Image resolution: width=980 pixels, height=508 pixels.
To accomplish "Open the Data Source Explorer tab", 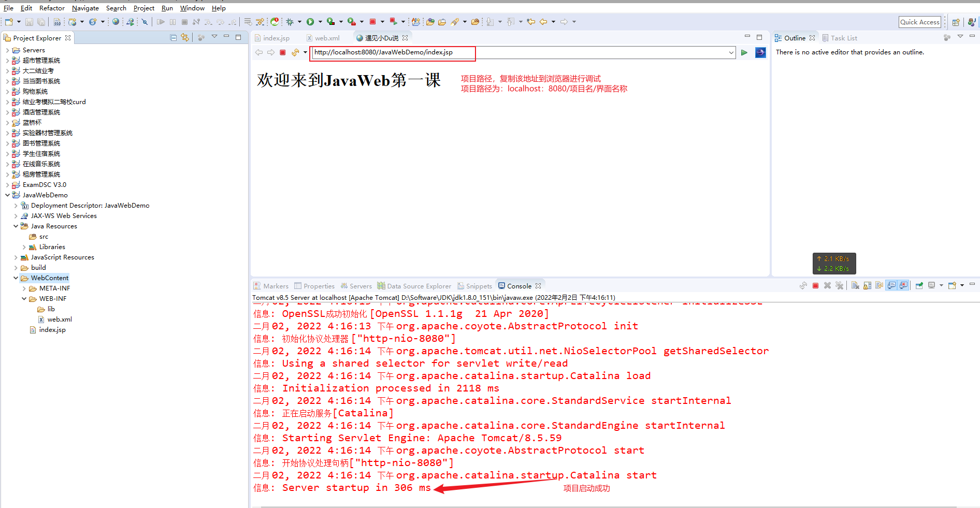I will pyautogui.click(x=414, y=286).
